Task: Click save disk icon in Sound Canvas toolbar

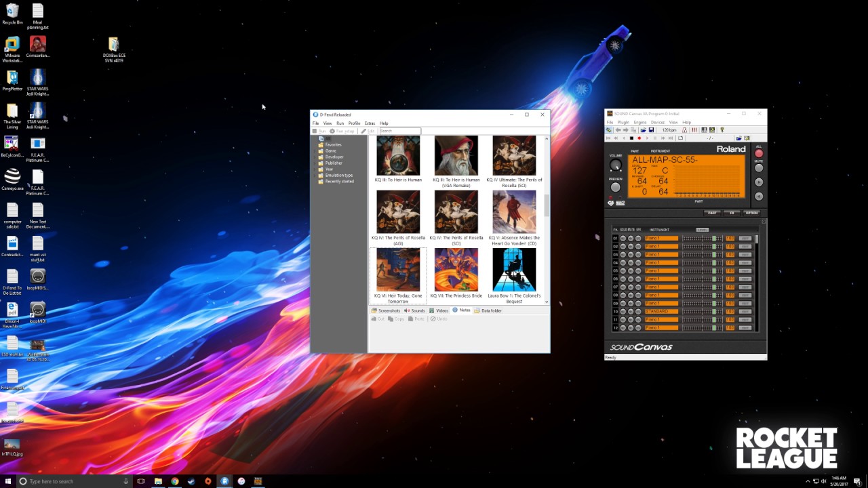Action: [x=651, y=130]
